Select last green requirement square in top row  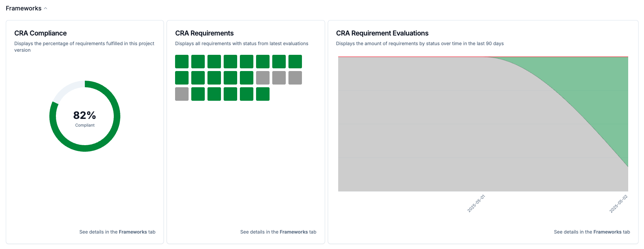coord(295,62)
